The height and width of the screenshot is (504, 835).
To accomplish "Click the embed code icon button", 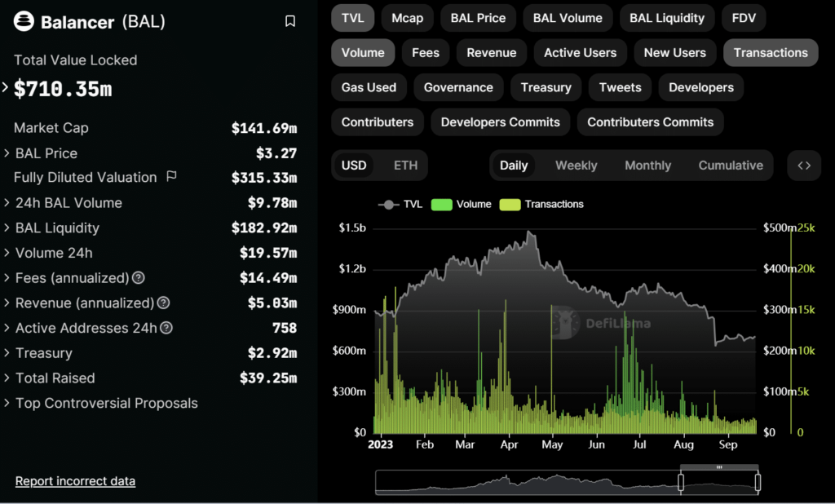I will click(x=803, y=166).
